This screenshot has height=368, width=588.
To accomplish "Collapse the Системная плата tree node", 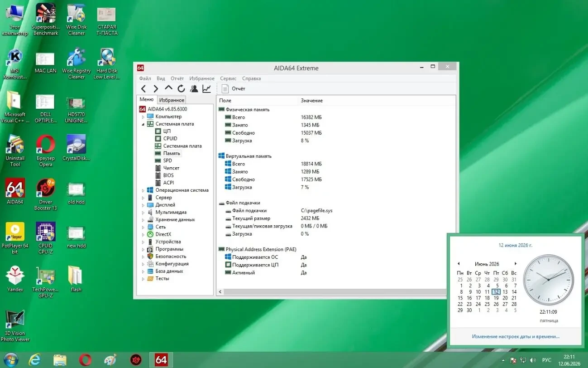I will coord(143,124).
